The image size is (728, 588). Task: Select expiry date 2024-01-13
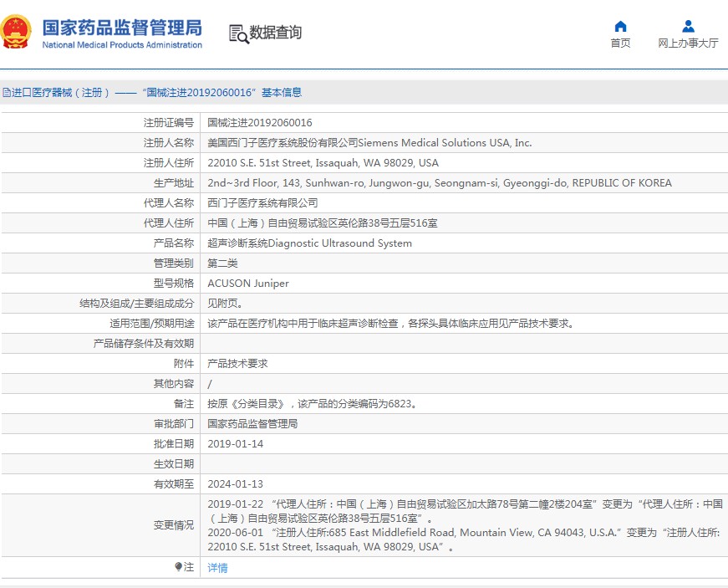click(236, 484)
